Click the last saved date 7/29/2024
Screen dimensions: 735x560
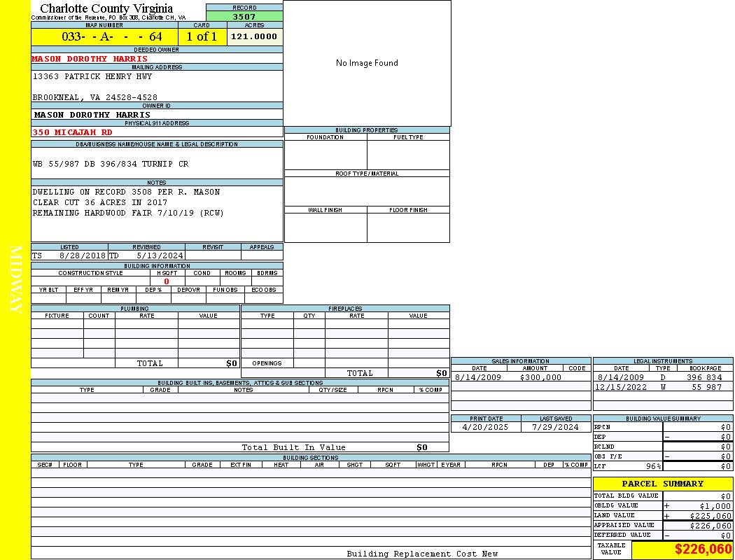[555, 427]
